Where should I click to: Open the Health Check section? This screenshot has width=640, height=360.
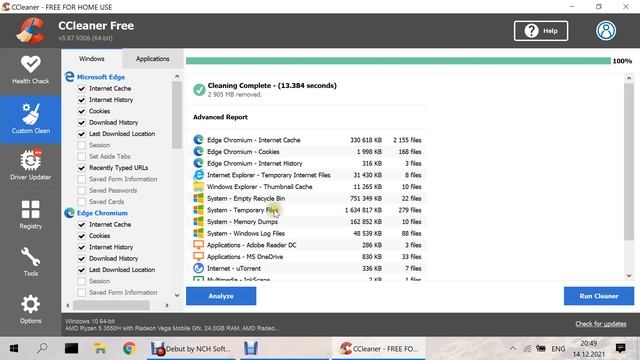[31, 70]
